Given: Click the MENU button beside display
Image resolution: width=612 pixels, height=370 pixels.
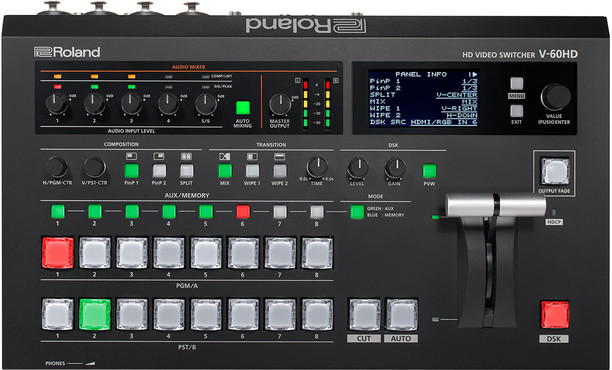Looking at the screenshot, I should point(516,83).
